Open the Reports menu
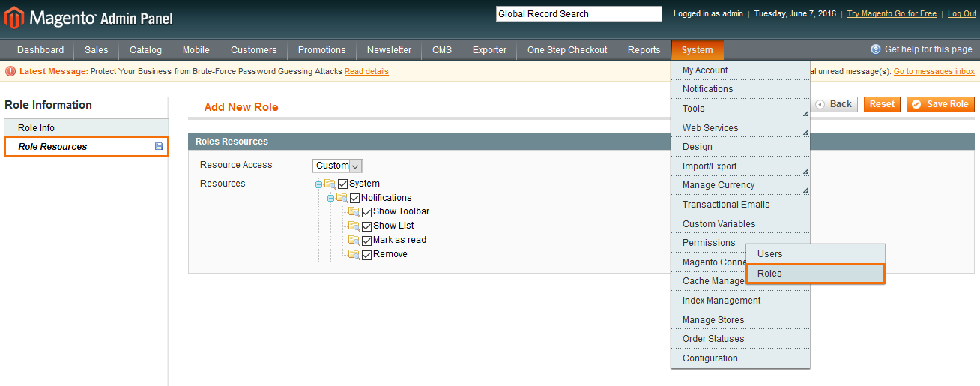 [644, 50]
